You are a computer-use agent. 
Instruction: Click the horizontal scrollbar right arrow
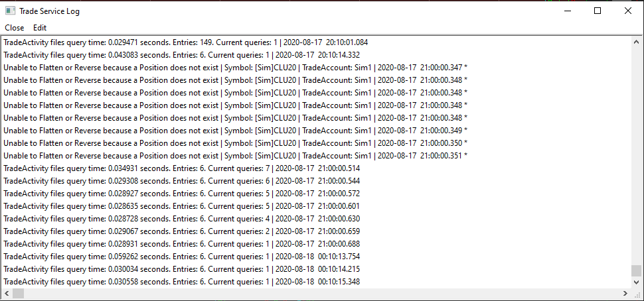625,293
